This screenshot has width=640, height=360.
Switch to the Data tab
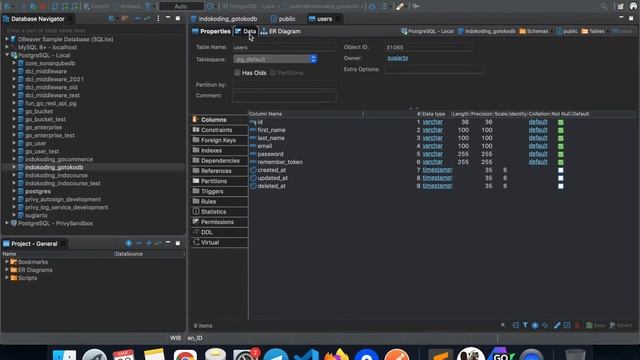click(245, 31)
